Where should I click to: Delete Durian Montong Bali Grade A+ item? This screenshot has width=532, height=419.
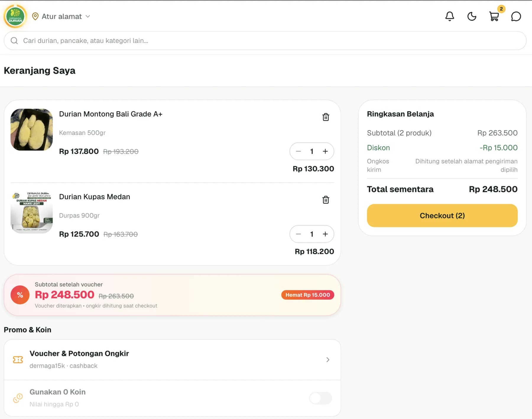326,117
